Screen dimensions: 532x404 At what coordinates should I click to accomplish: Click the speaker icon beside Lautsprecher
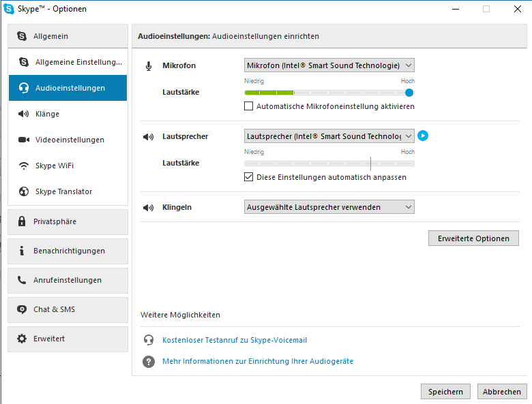[148, 136]
